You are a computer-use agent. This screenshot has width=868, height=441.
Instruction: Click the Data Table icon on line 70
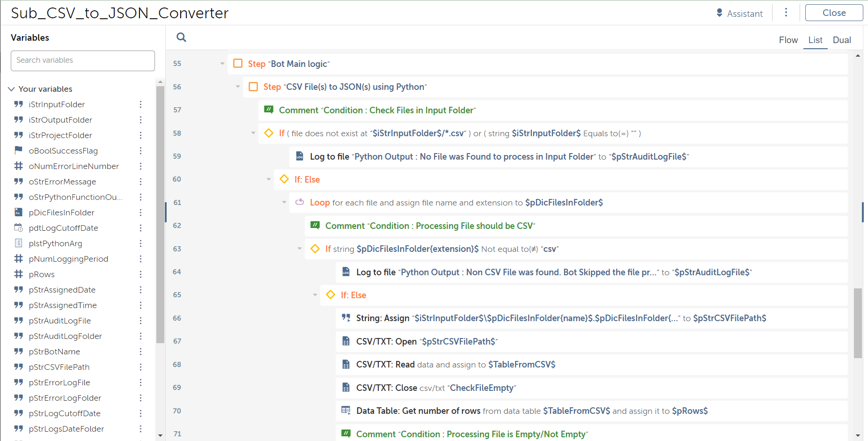346,411
